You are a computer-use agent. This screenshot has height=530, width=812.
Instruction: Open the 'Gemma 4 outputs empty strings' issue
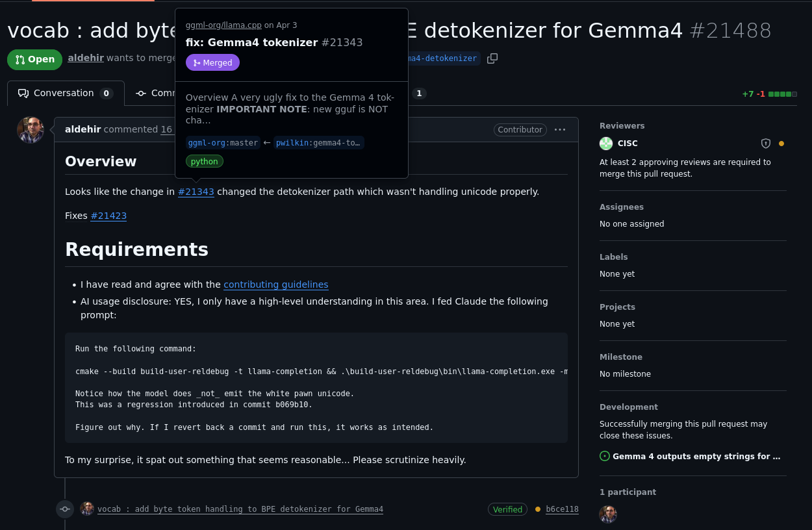[x=696, y=457]
